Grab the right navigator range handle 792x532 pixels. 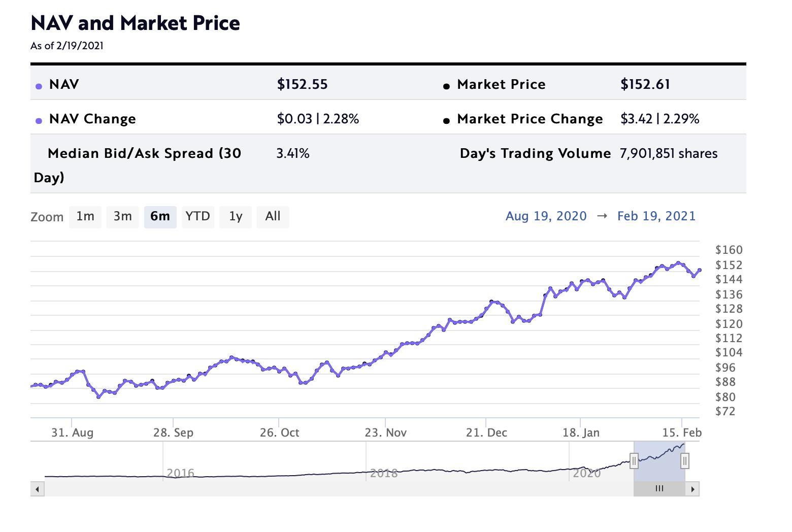(684, 461)
